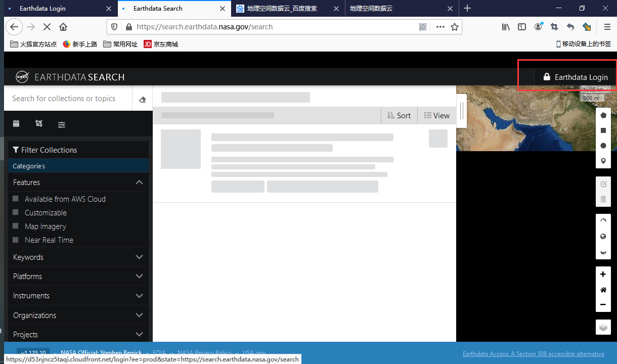Viewport: 617px width, 364px height.
Task: Open the Sort menu
Action: (399, 115)
